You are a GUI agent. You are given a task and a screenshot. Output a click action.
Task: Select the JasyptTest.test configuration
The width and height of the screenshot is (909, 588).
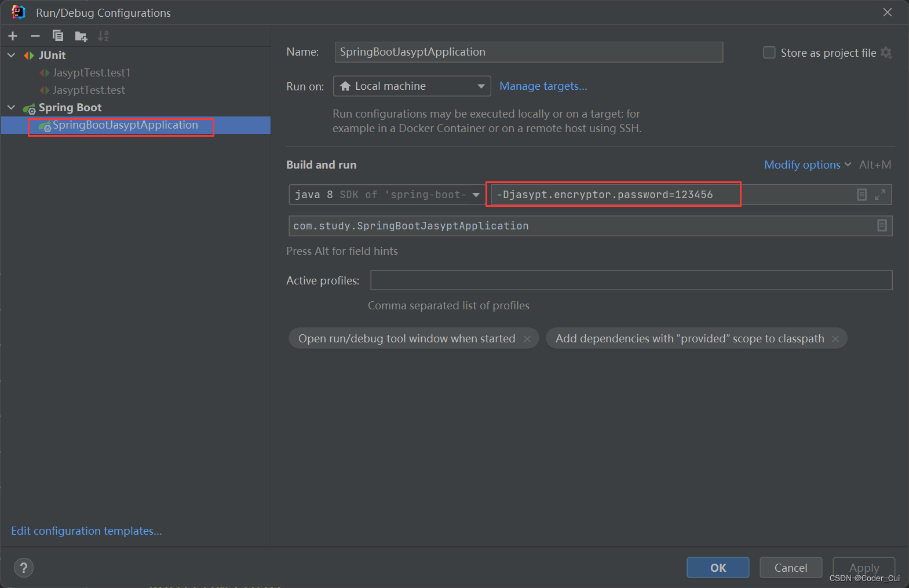(x=89, y=90)
